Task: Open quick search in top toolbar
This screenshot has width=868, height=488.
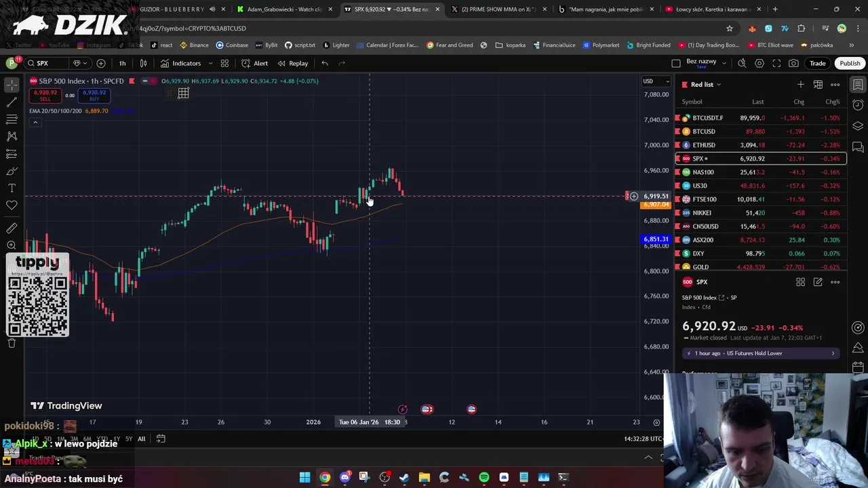Action: 742,63
